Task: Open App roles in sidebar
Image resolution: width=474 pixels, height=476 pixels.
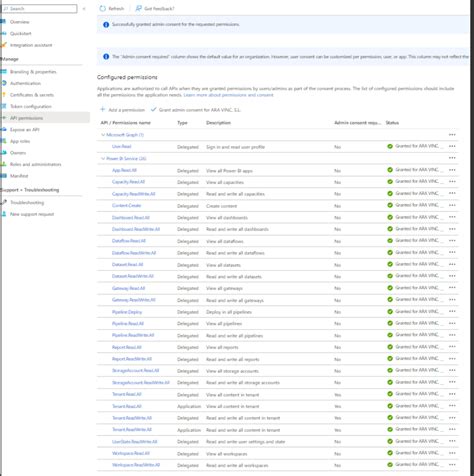Action: [20, 141]
